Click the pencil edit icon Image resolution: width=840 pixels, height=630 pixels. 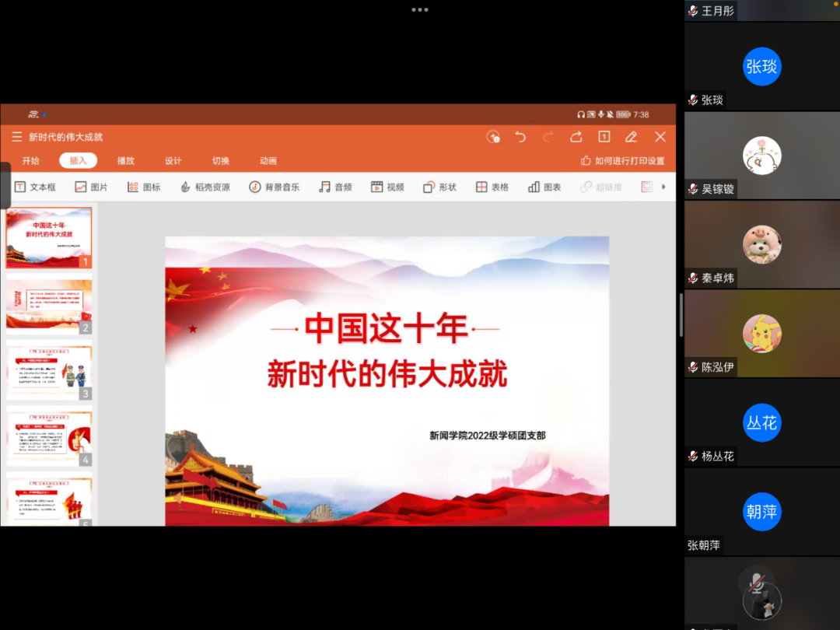(x=632, y=137)
